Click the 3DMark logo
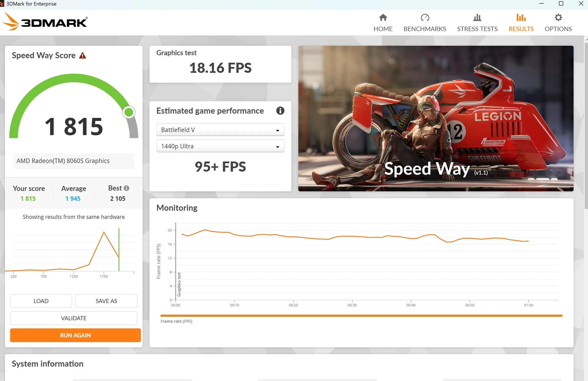 [45, 22]
